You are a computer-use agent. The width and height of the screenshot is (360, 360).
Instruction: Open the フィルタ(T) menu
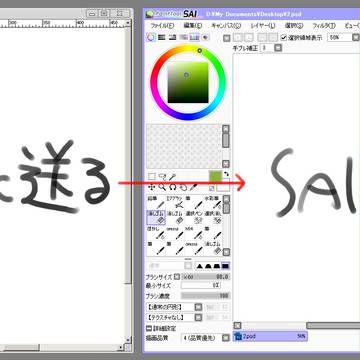coord(324,25)
